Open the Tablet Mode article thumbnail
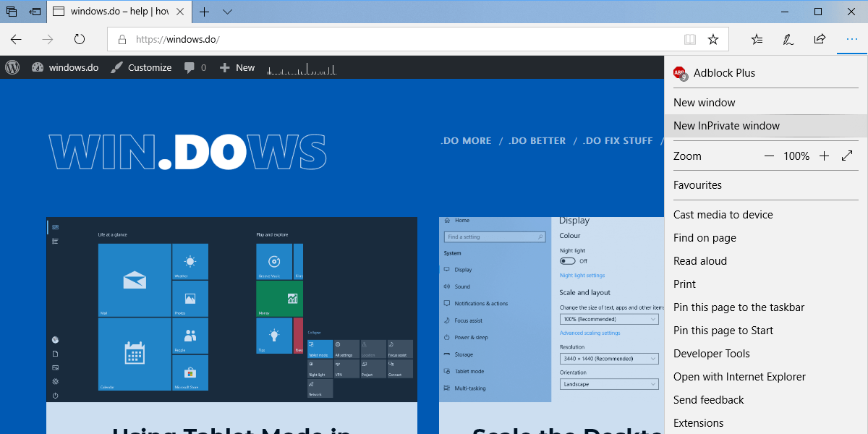This screenshot has width=868, height=434. pos(231,310)
